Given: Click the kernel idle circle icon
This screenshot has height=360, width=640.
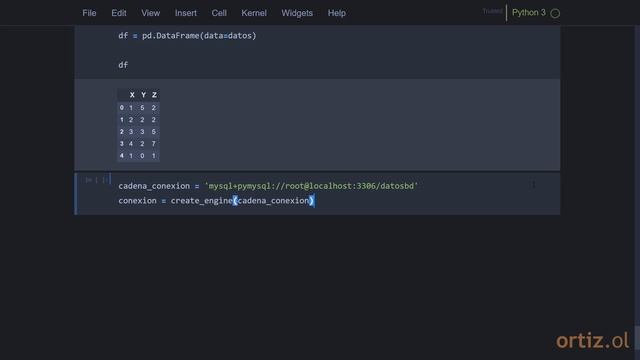Looking at the screenshot, I should 555,13.
